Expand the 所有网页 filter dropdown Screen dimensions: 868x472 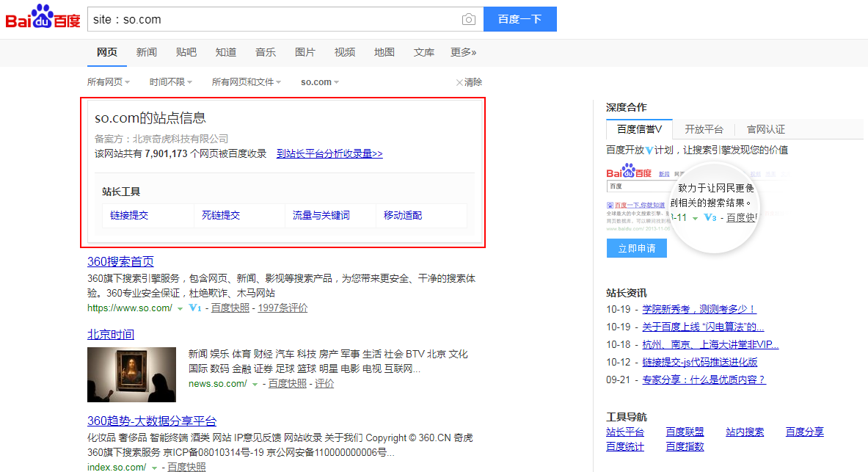(x=109, y=82)
